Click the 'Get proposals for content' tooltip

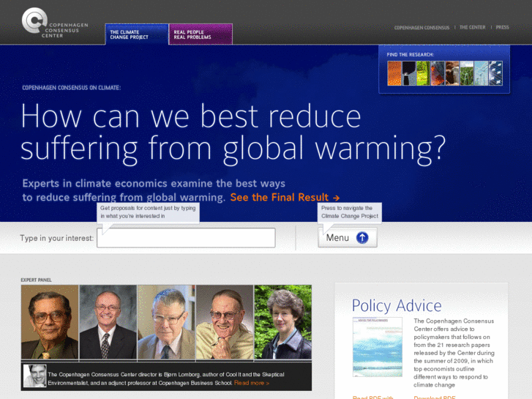[148, 212]
